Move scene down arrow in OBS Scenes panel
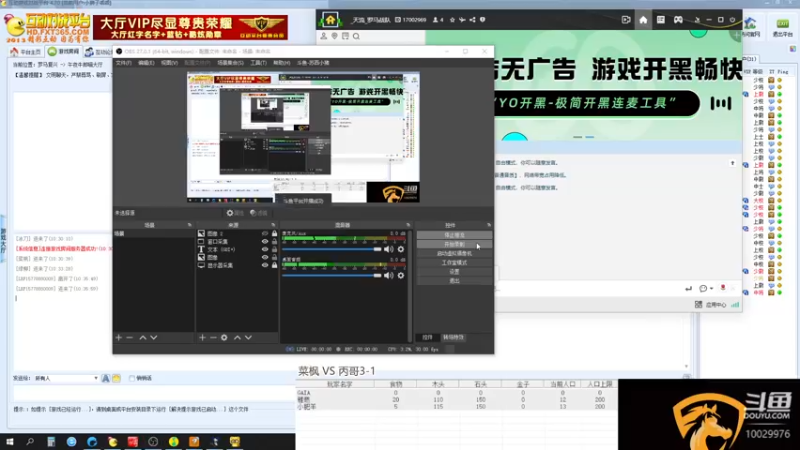Image resolution: width=800 pixels, height=450 pixels. (x=154, y=338)
